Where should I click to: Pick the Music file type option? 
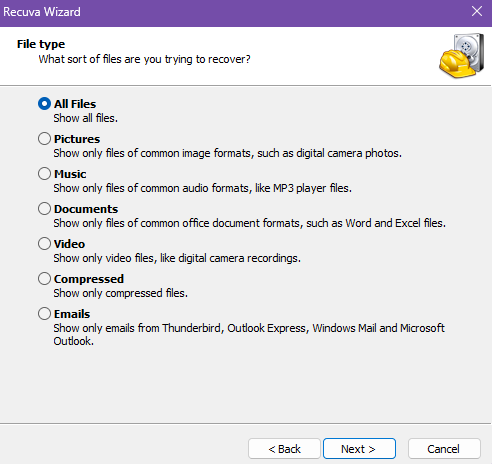44,174
